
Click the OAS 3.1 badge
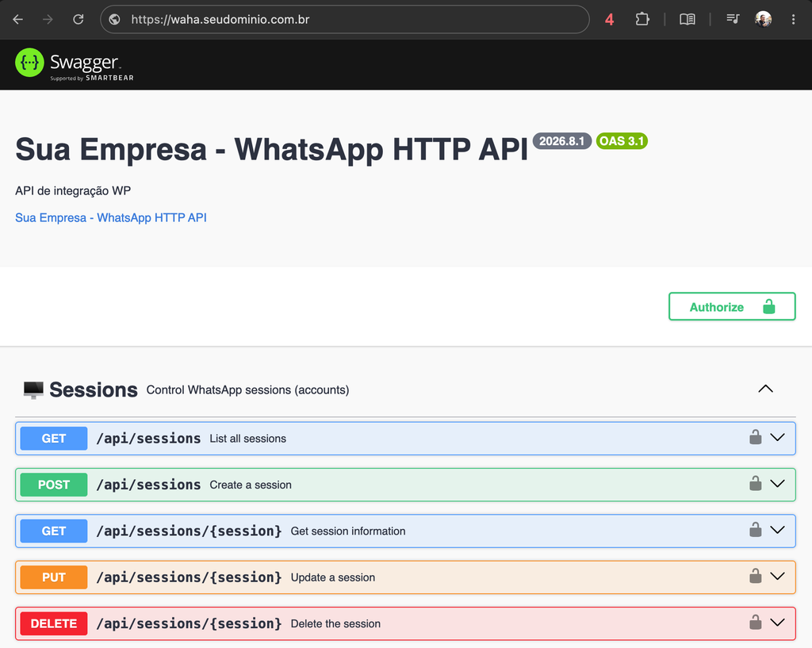(x=622, y=141)
